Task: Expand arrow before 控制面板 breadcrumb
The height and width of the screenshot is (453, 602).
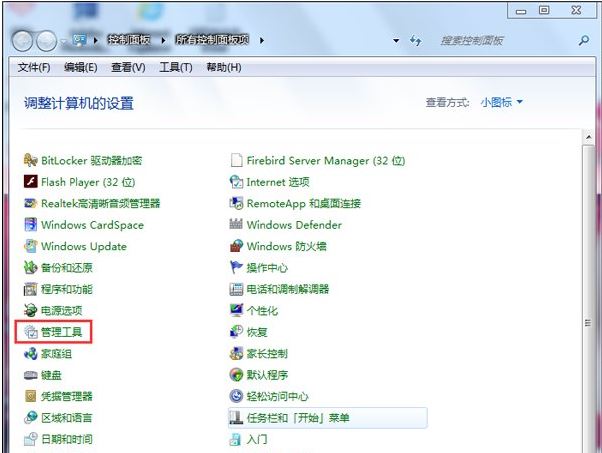Action: 95,40
